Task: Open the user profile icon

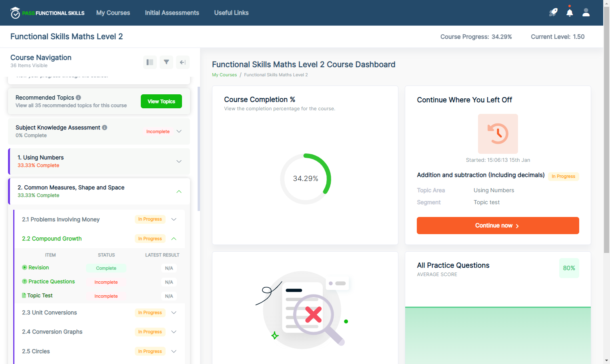Action: click(x=586, y=12)
